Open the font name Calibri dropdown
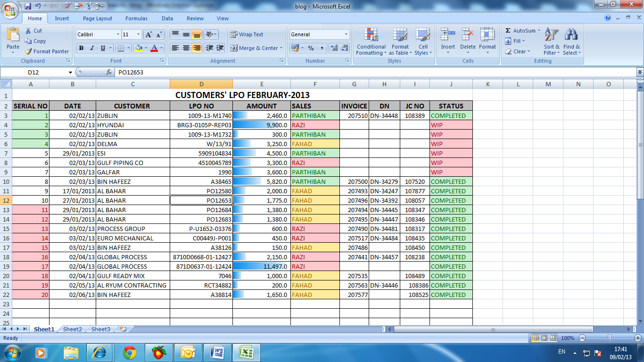This screenshot has height=362, width=644. (x=118, y=34)
